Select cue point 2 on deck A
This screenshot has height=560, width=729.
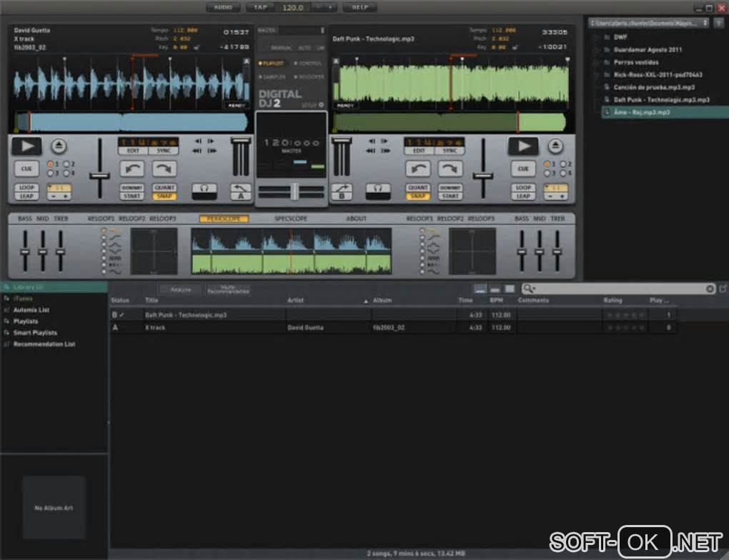tap(66, 164)
